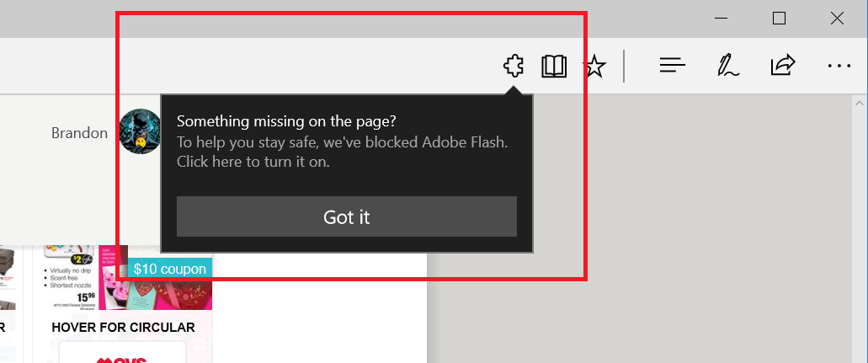Click the $10 coupon badge
Screen dimensions: 868x363
coord(169,269)
